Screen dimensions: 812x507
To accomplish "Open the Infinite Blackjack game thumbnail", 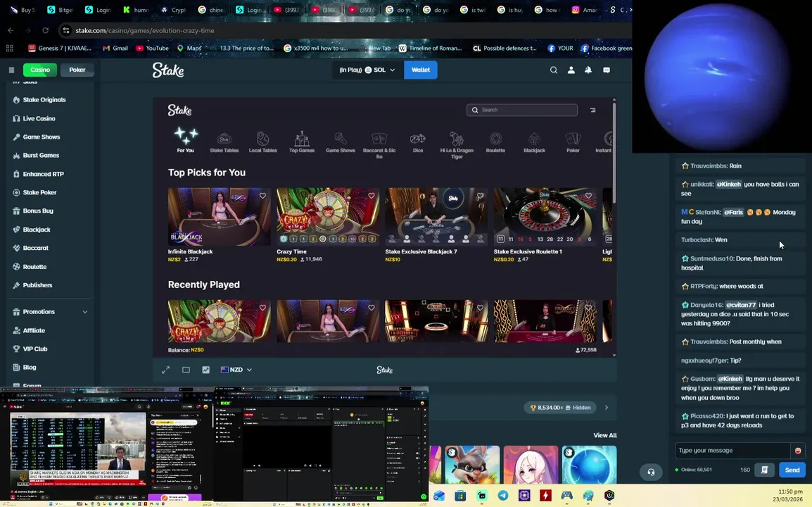I will 219,217.
